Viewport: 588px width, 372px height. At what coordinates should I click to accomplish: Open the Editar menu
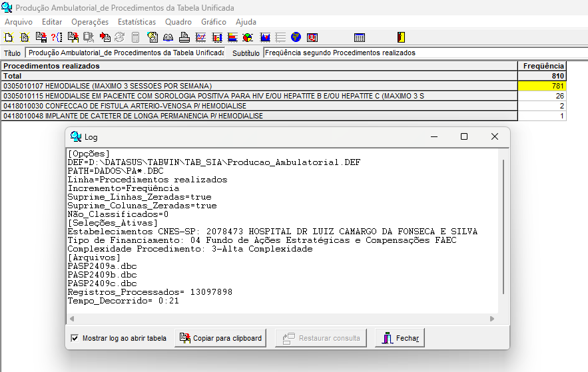[x=52, y=22]
